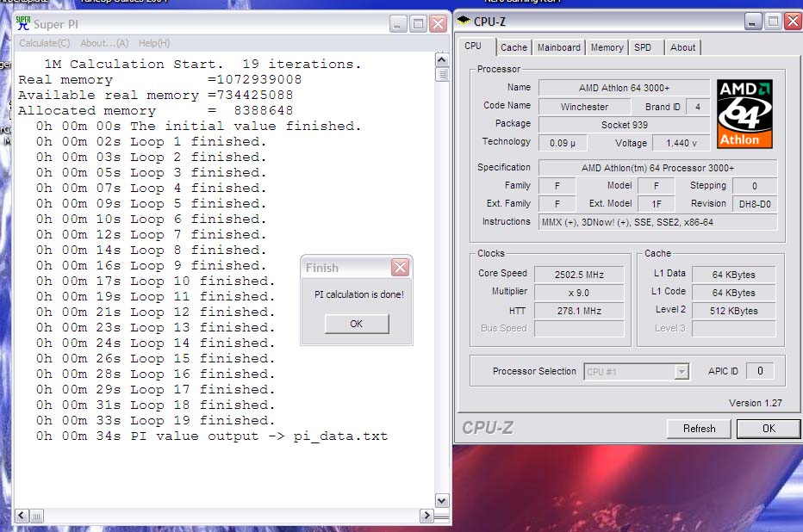Click the AMD Athlon 64 logo
Image resolution: width=803 pixels, height=532 pixels.
click(x=744, y=114)
